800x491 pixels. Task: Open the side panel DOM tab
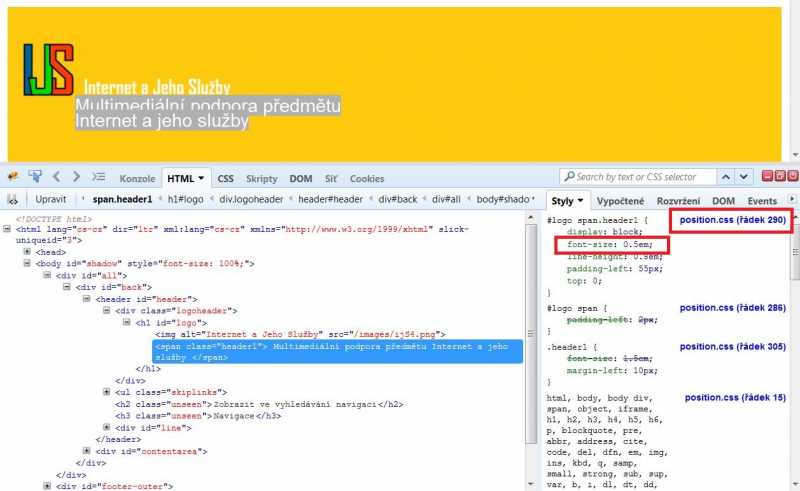pyautogui.click(x=723, y=201)
